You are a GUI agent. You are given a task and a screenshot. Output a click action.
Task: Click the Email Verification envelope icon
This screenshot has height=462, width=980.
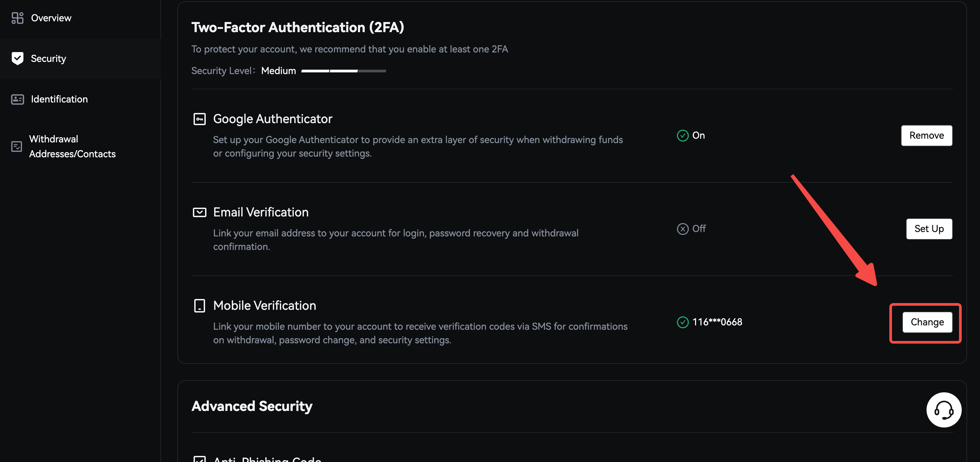tap(199, 212)
